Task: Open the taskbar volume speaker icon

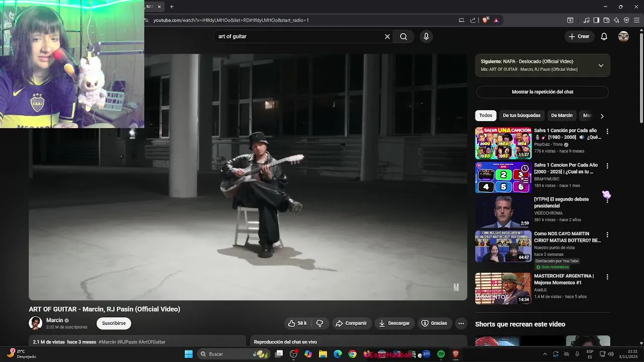Action: (611, 354)
